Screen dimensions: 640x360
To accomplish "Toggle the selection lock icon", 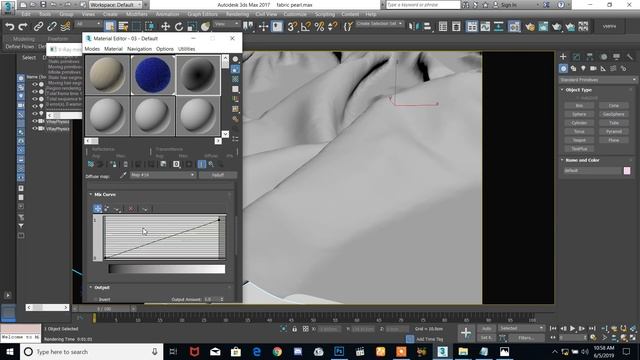I will click(294, 329).
